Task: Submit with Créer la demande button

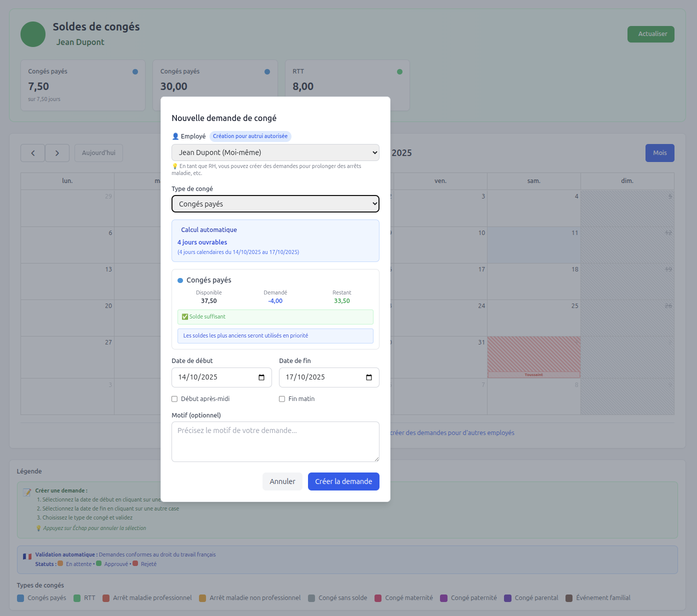Action: click(343, 481)
